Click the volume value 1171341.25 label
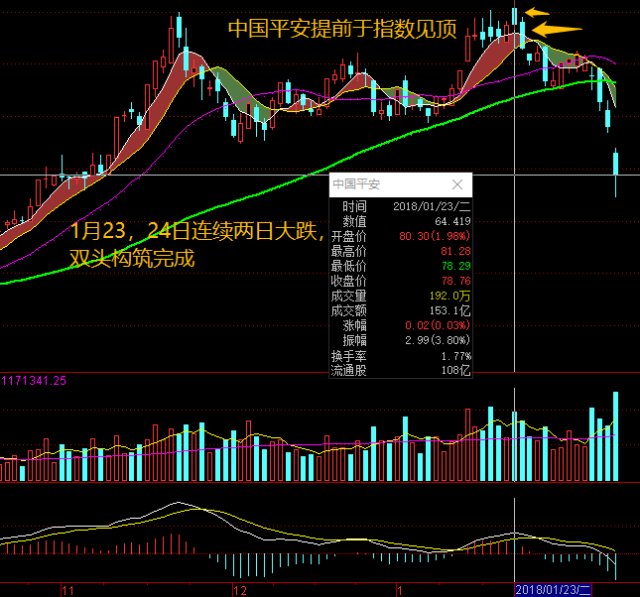This screenshot has width=640, height=597. pyautogui.click(x=34, y=381)
